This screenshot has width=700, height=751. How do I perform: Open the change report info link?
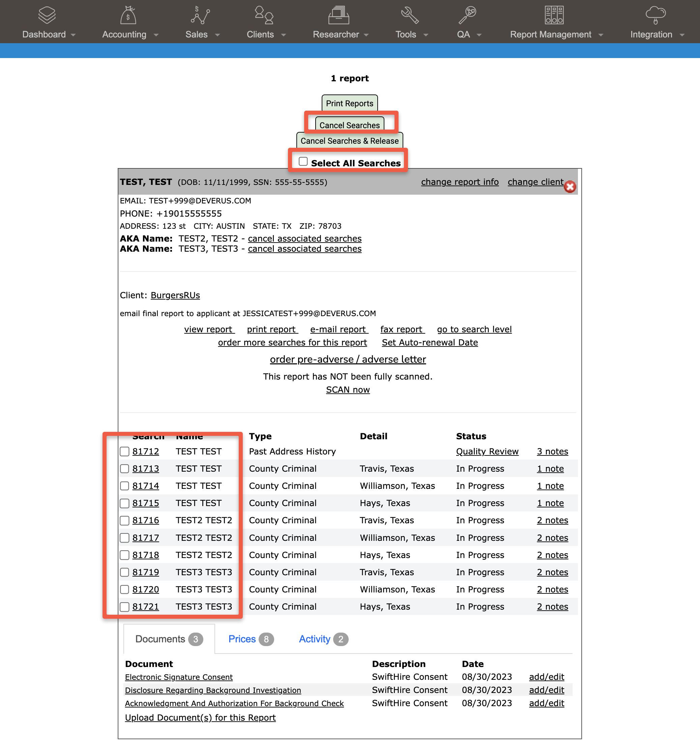pyautogui.click(x=460, y=182)
